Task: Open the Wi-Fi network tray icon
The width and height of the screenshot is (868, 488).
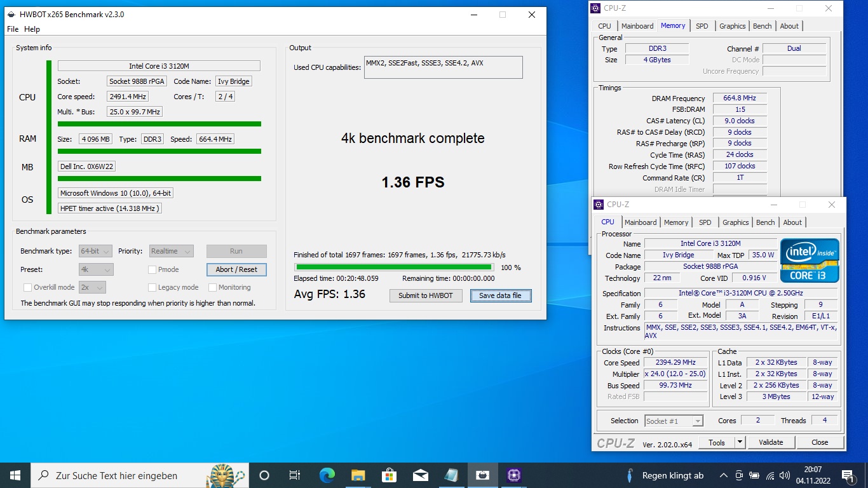Action: pyautogui.click(x=770, y=475)
